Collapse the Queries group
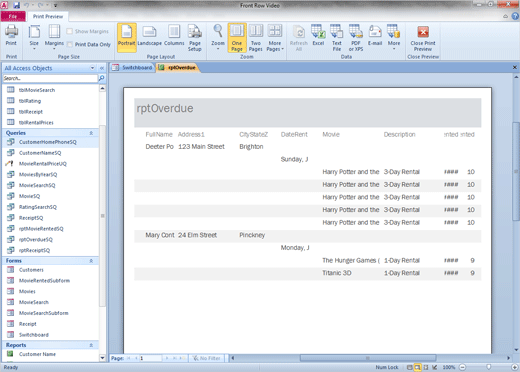The height and width of the screenshot is (372, 520). click(91, 133)
